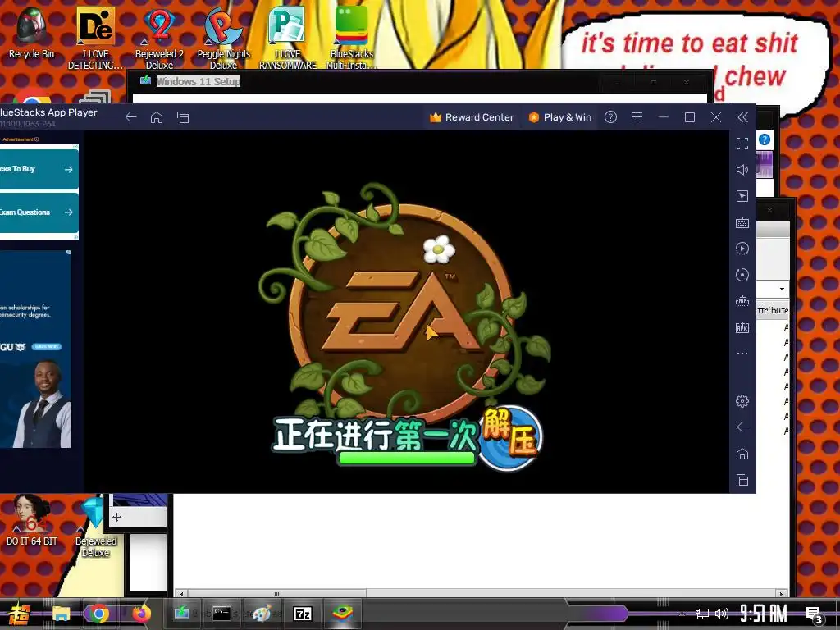This screenshot has height=630, width=840.
Task: Switch to Windows Setup taskbar item
Action: point(182,614)
